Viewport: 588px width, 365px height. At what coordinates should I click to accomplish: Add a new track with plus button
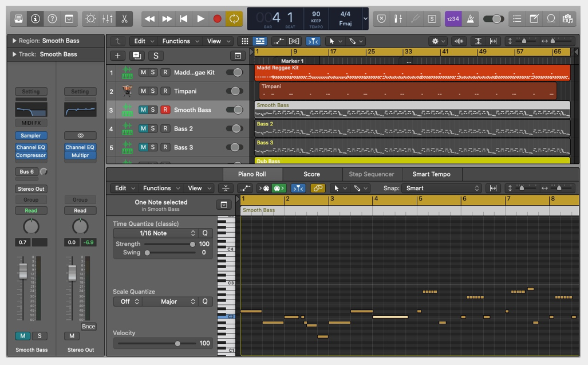(x=117, y=56)
